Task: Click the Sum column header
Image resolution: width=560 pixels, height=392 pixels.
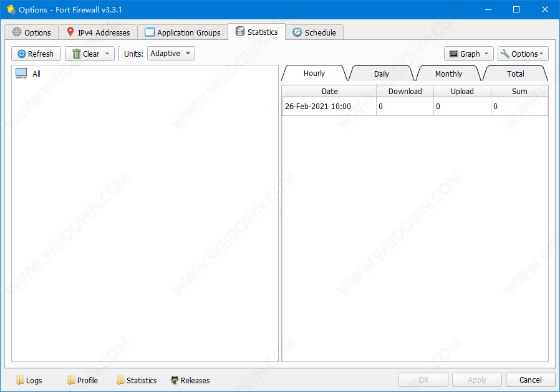Action: [x=519, y=92]
